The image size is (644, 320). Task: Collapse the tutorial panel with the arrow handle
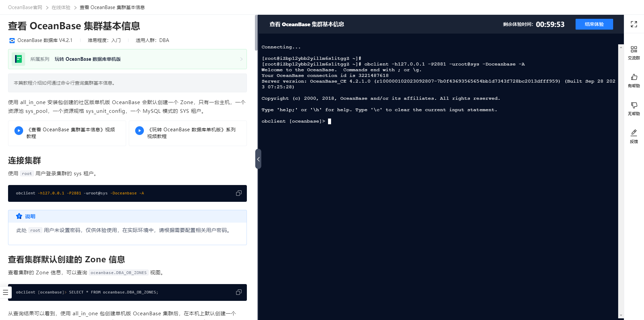click(x=258, y=159)
